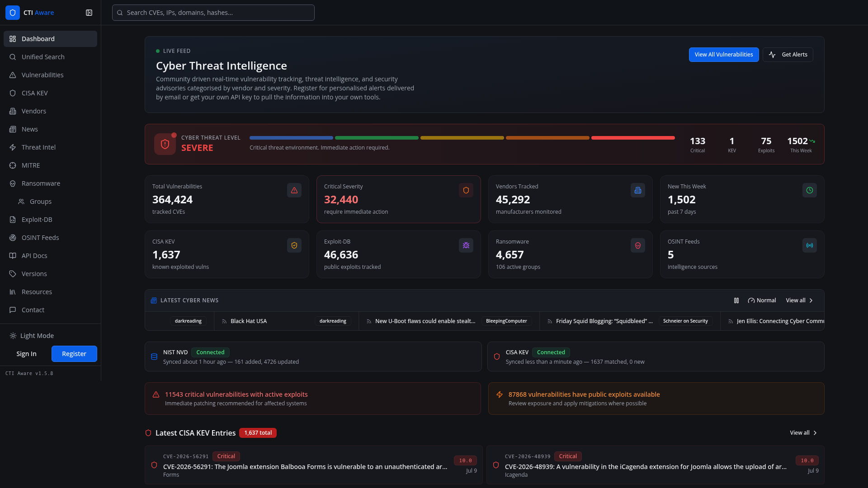Click the Critical Severity shield icon

[466, 190]
